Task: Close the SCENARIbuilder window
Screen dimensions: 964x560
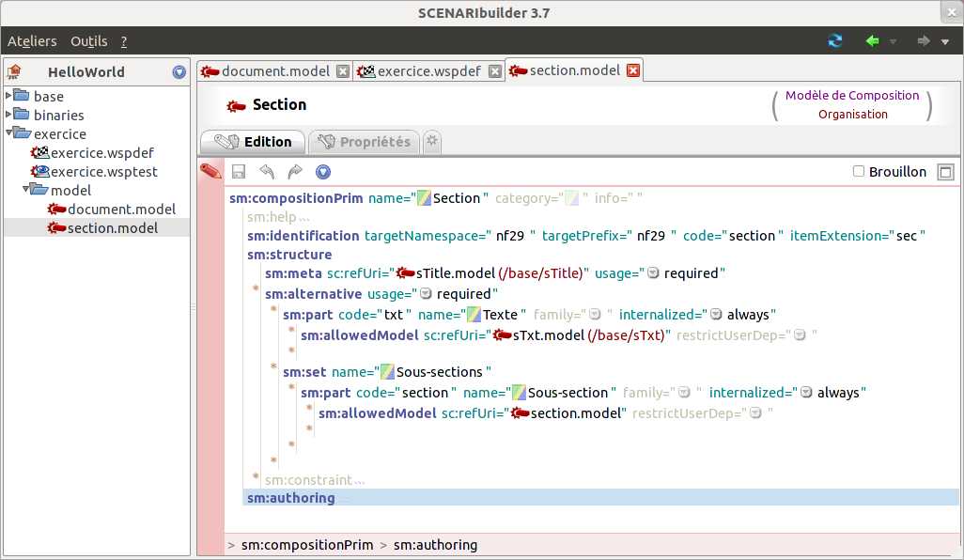Action: pos(951,12)
